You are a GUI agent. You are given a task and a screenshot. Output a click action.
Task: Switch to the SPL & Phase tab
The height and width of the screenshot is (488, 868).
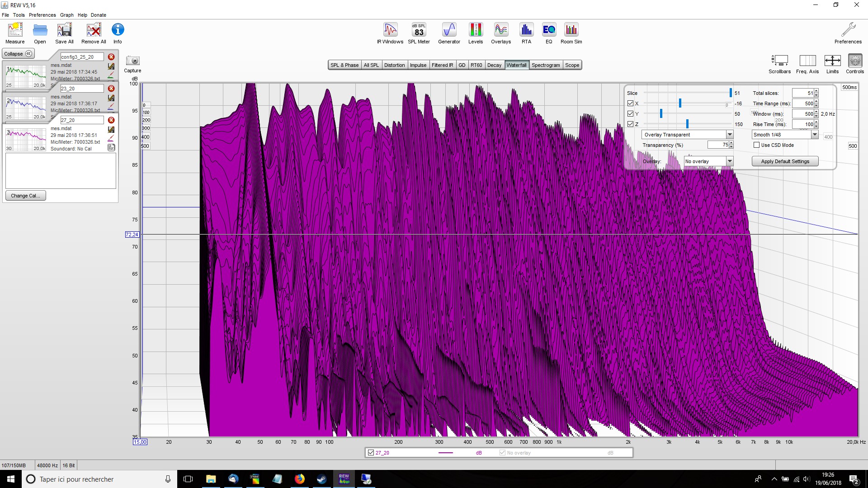tap(344, 65)
